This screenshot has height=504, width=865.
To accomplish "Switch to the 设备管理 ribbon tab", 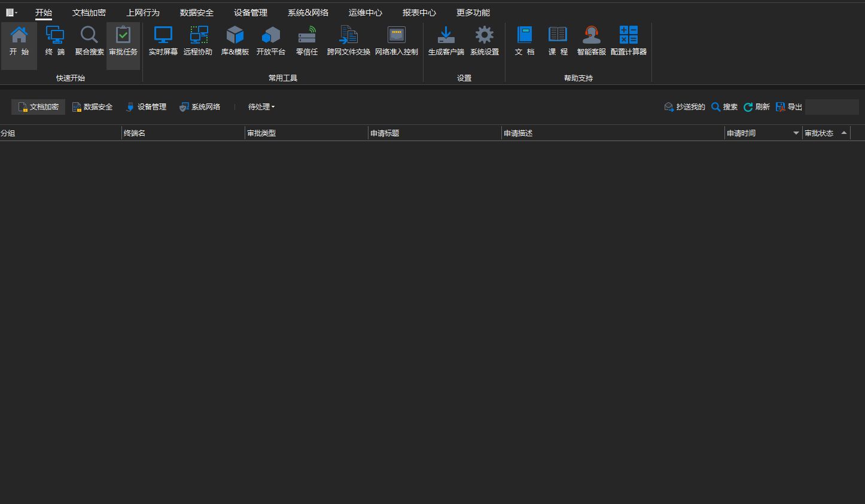I will [251, 13].
